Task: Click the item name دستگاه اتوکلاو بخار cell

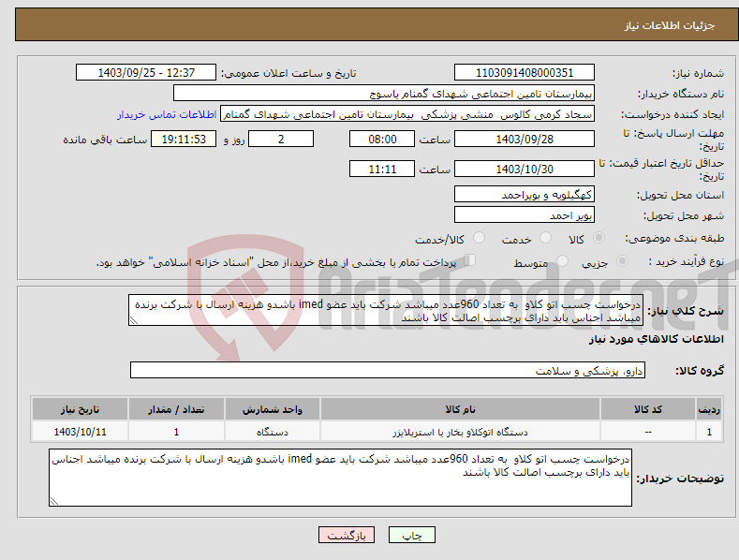Action: point(460,432)
